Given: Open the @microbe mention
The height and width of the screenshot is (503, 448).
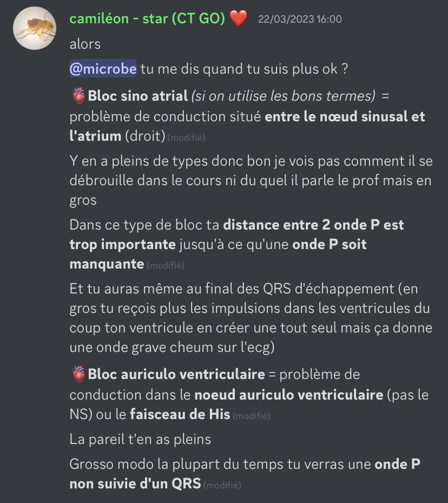Looking at the screenshot, I should click(103, 69).
